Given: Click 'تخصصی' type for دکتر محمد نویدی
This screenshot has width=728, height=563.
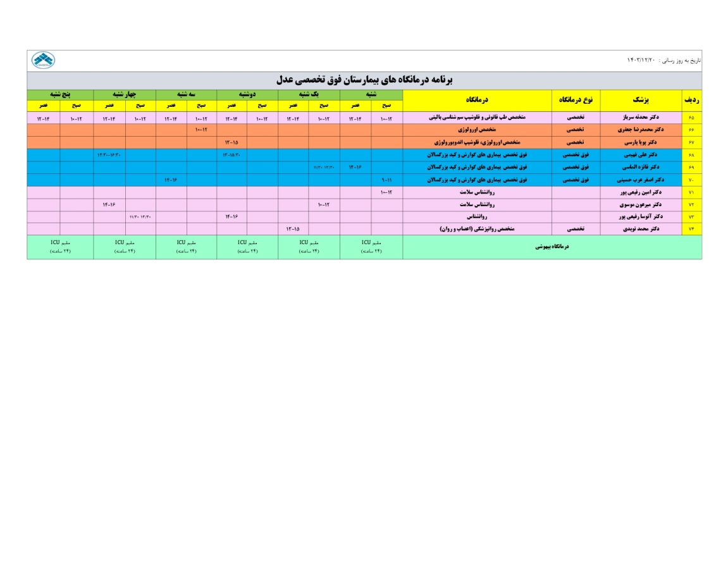Looking at the screenshot, I should tap(576, 229).
